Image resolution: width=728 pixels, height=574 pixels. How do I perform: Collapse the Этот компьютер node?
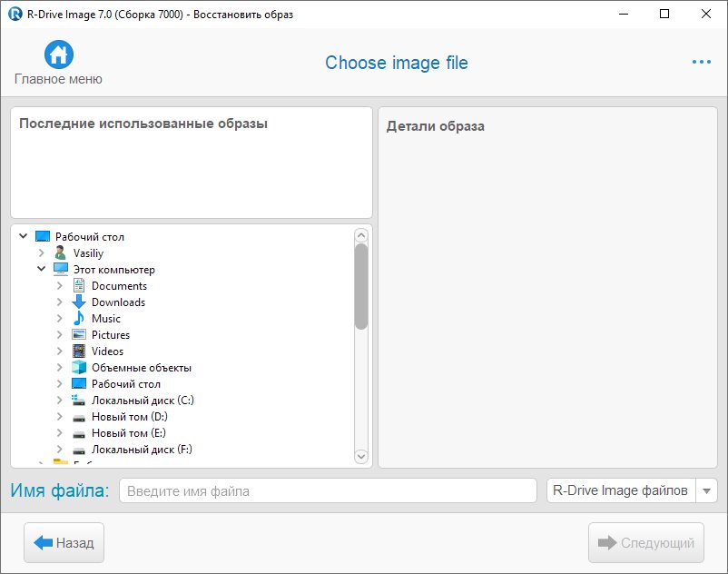point(42,269)
